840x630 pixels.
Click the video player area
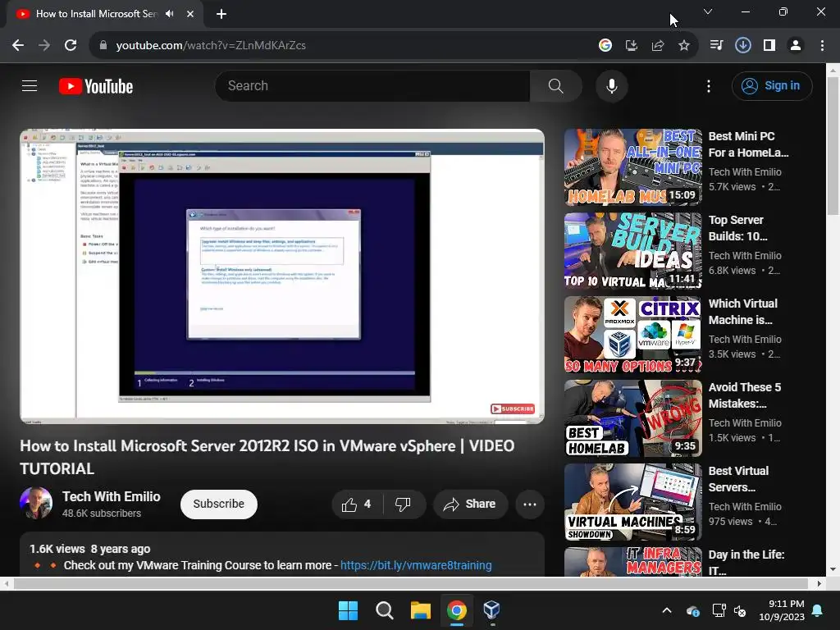point(282,276)
